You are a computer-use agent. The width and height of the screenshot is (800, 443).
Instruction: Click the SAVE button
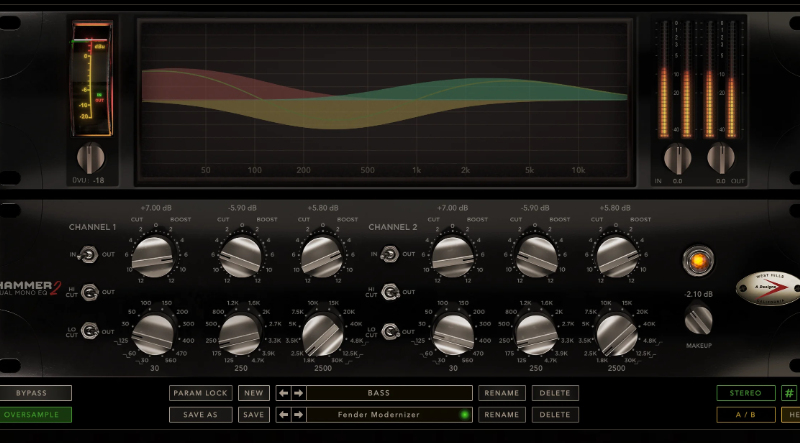(x=254, y=414)
